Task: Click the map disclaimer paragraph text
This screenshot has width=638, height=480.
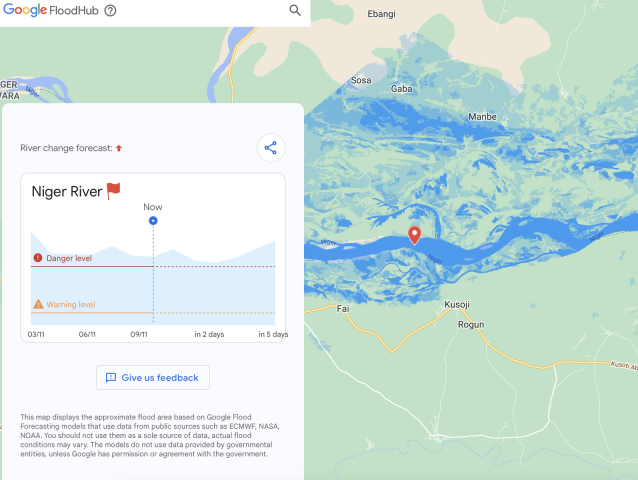Action: pos(150,435)
